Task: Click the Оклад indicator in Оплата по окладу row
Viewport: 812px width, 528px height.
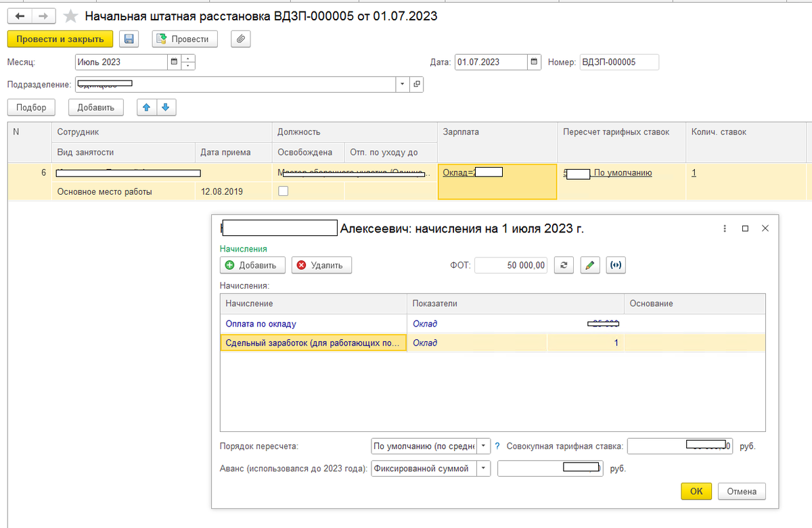Action: coord(425,324)
